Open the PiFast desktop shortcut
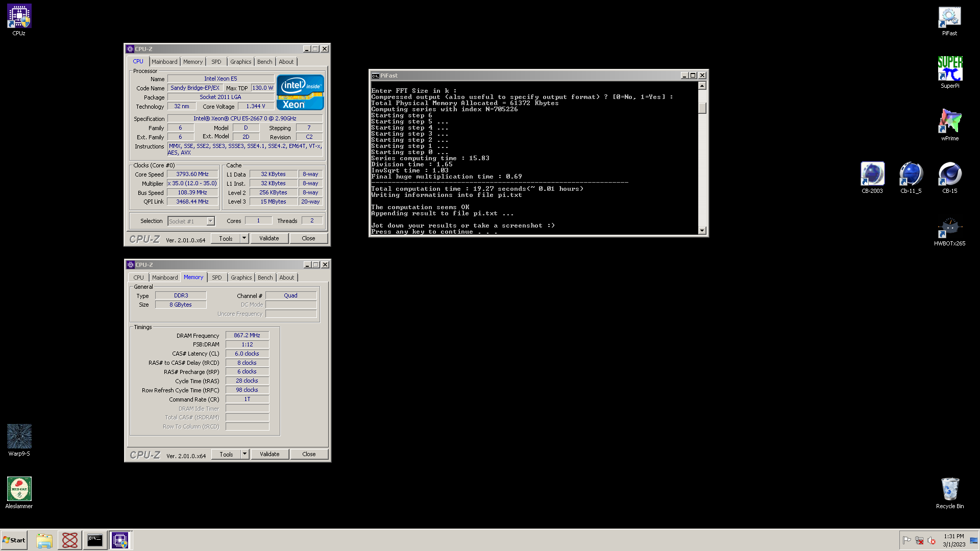This screenshot has width=980, height=551. click(949, 21)
